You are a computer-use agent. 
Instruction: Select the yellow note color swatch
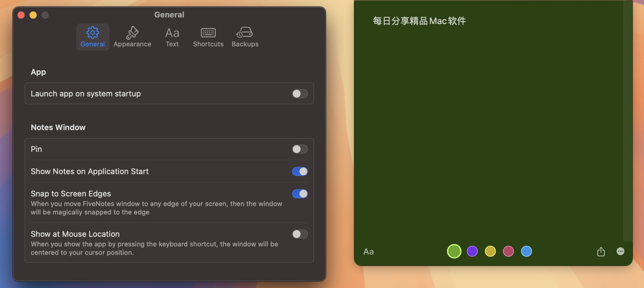[490, 251]
